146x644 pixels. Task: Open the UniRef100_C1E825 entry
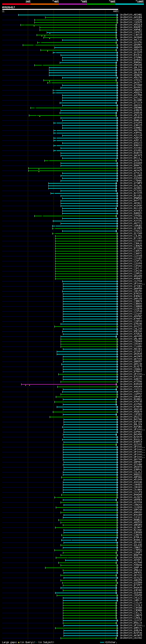point(131,22)
